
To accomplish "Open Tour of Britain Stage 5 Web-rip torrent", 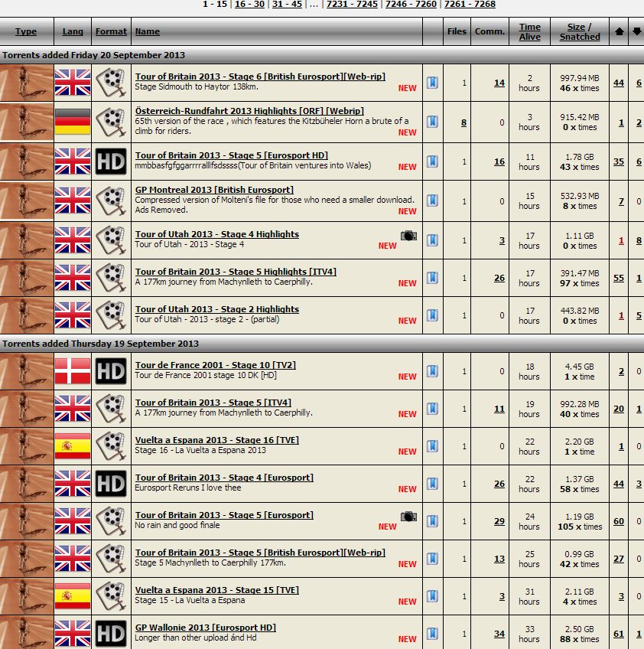I will [x=260, y=553].
